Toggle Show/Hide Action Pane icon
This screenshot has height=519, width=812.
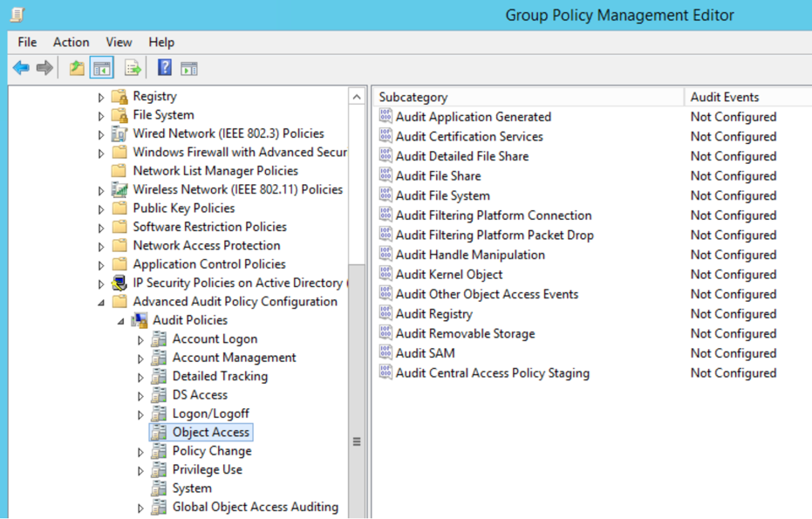click(x=189, y=68)
